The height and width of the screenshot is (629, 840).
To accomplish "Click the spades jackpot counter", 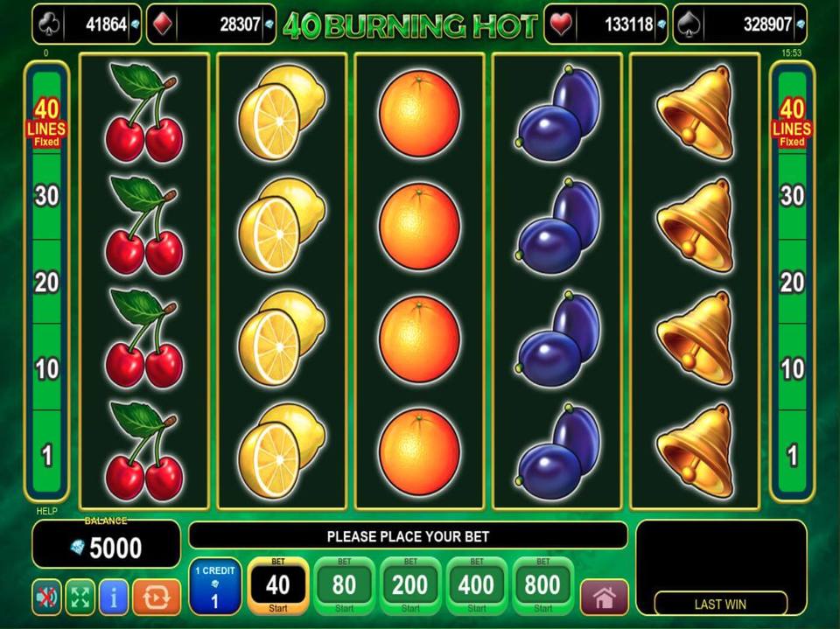I will click(740, 24).
